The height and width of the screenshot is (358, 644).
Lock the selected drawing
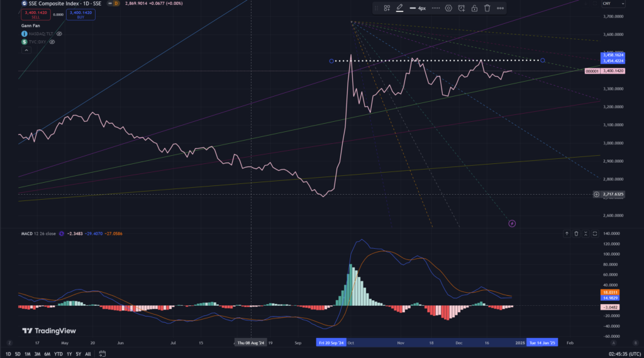474,8
